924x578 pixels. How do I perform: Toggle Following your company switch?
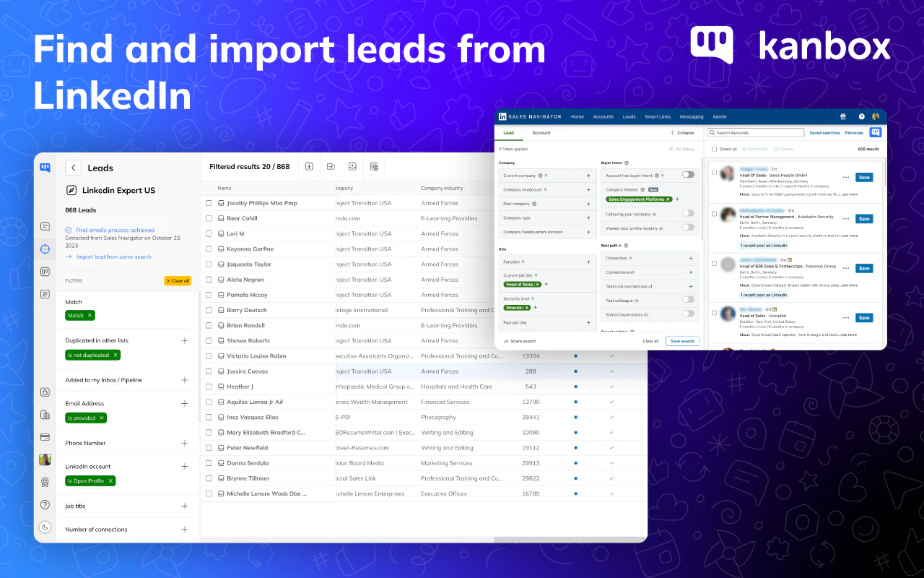(688, 213)
